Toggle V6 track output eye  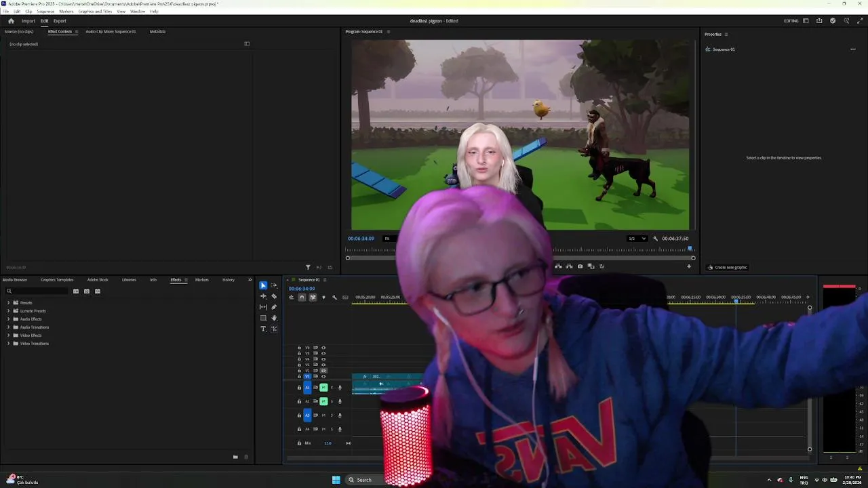323,348
